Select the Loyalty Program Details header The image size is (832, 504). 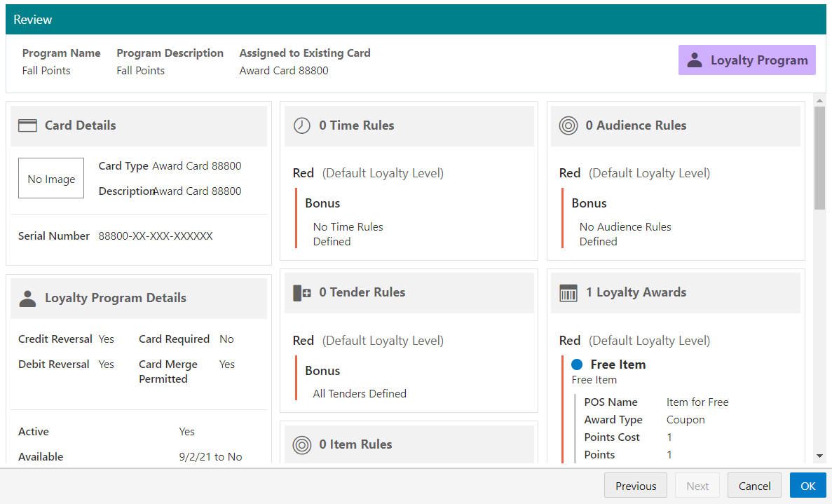pyautogui.click(x=139, y=299)
